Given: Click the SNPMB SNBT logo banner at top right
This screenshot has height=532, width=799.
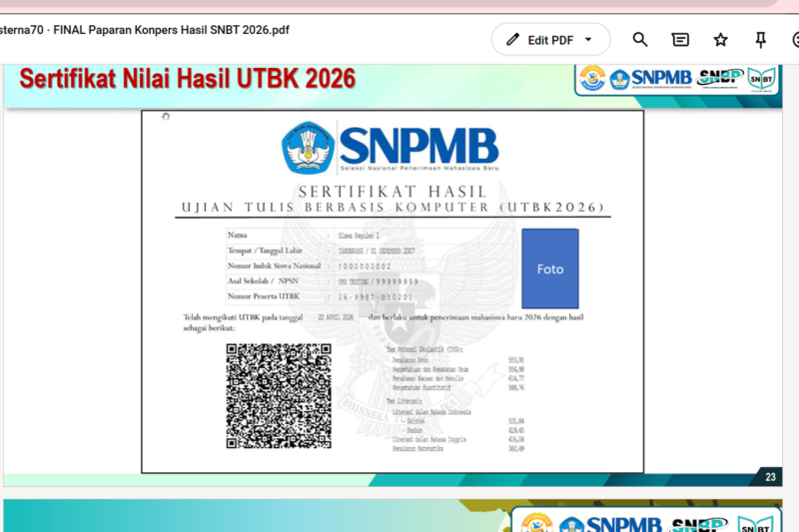Looking at the screenshot, I should point(678,79).
